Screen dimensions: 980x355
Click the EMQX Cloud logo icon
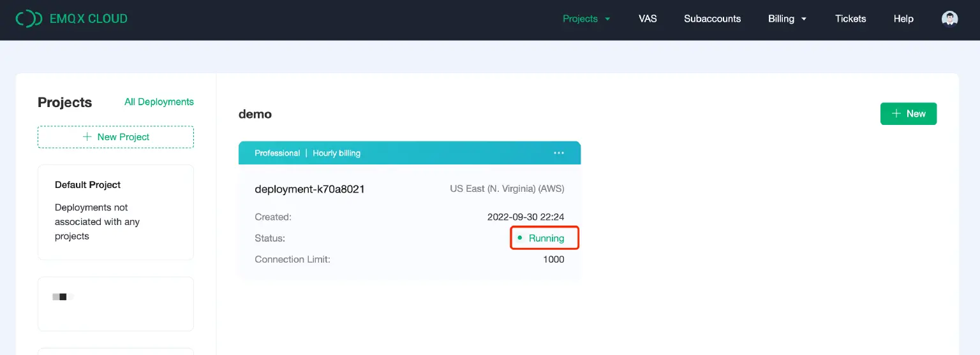(29, 18)
